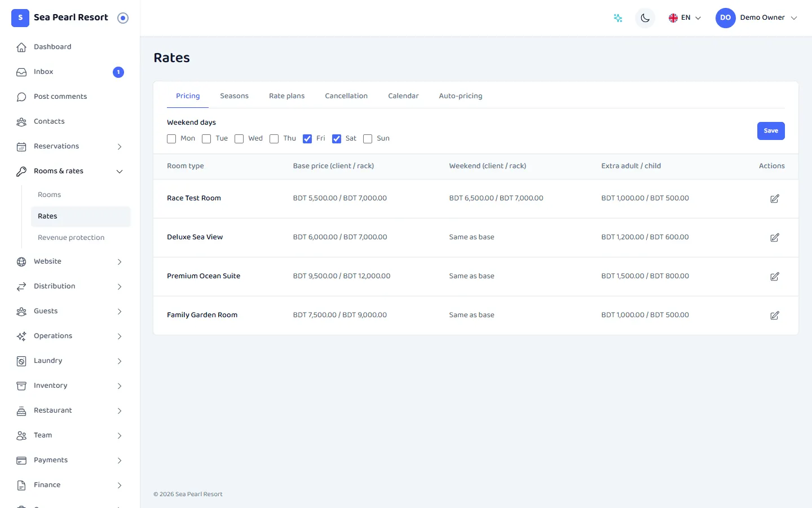Expand the Team submenu chevron

(120, 436)
